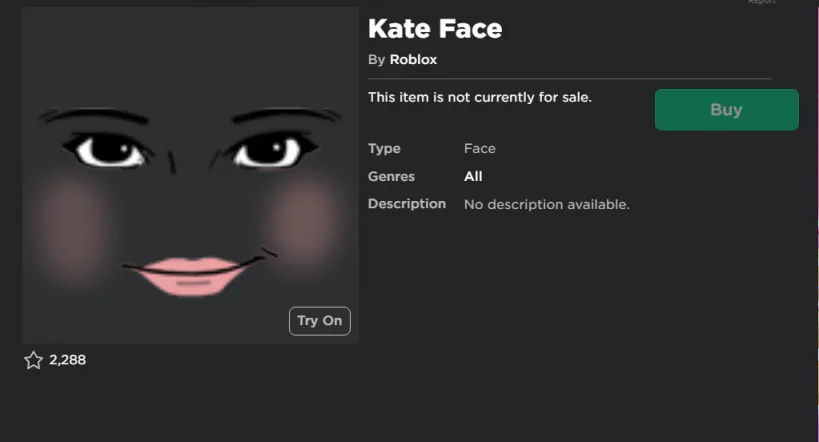Click the Genres field label
This screenshot has height=442, width=819.
[x=391, y=176]
